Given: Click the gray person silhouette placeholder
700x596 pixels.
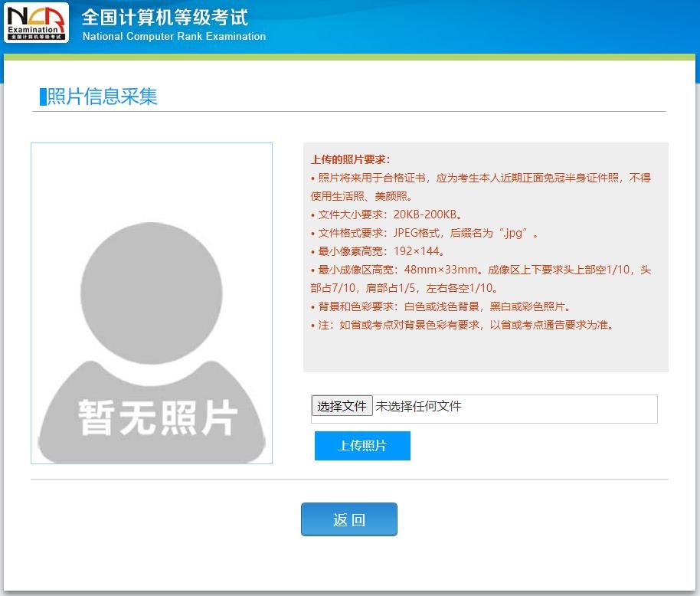Looking at the screenshot, I should pos(151,291).
